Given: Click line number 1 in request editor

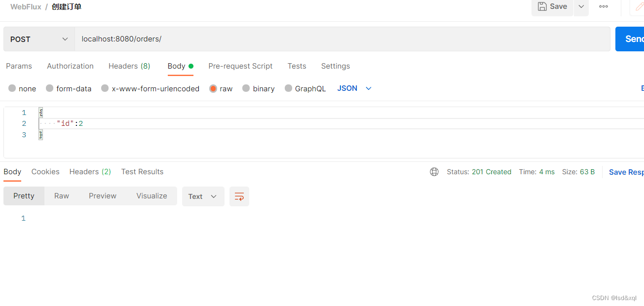Looking at the screenshot, I should click(24, 113).
